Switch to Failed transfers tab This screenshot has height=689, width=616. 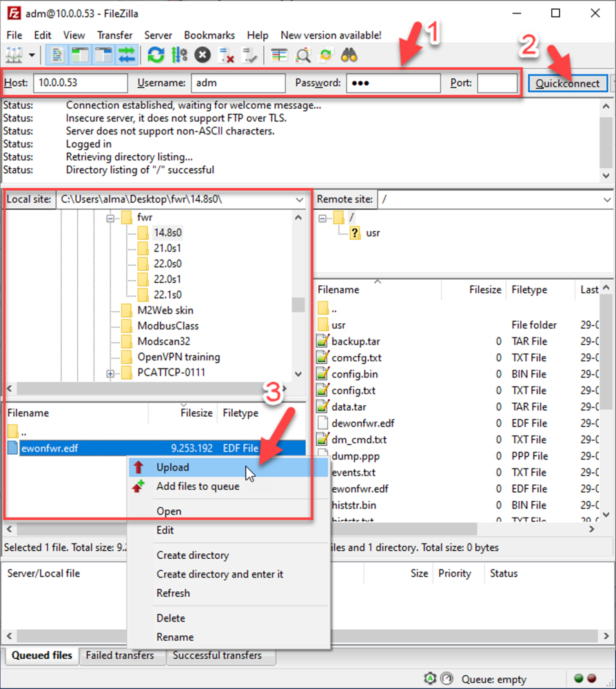pos(119,655)
